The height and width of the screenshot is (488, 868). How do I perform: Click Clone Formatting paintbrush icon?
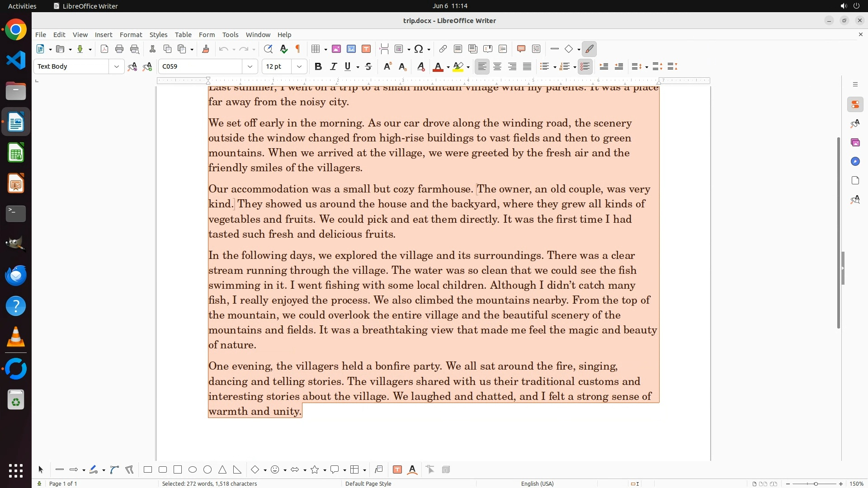point(206,49)
